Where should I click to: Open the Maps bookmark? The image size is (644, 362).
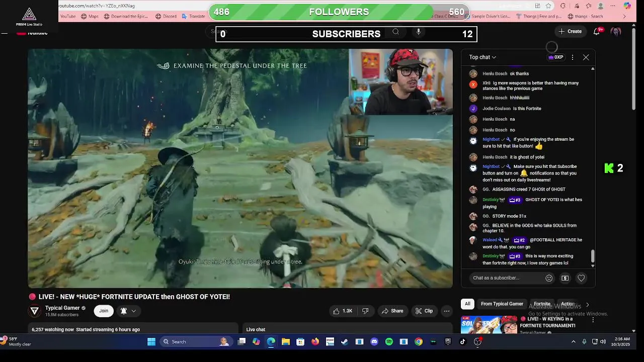90,16
